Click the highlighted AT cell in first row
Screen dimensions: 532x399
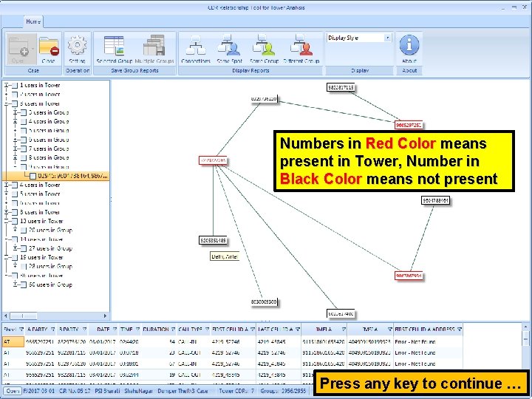click(13, 341)
